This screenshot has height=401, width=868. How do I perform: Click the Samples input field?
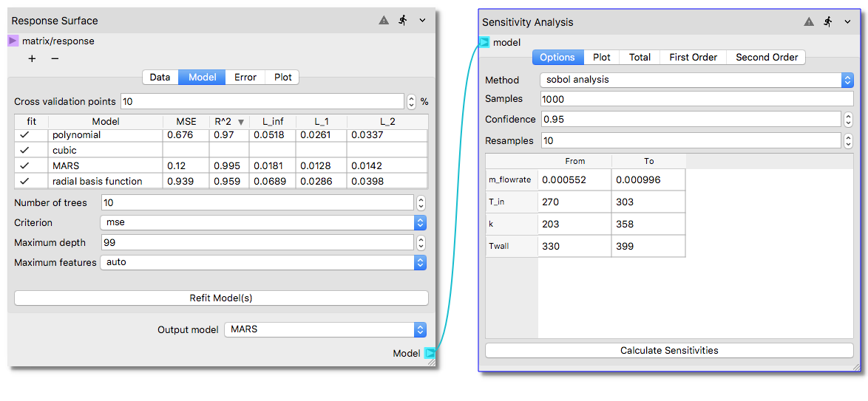coord(696,99)
